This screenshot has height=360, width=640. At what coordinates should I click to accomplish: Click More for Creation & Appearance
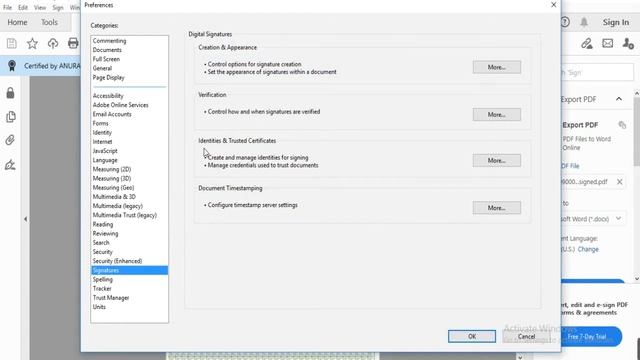pyautogui.click(x=497, y=67)
